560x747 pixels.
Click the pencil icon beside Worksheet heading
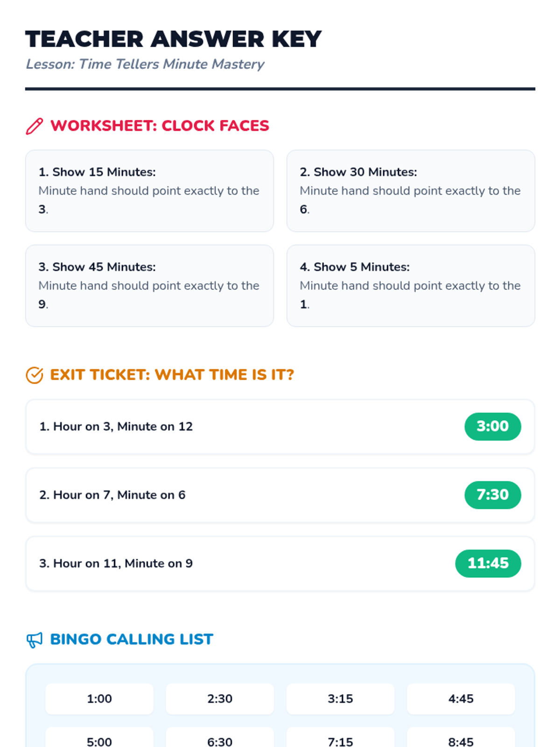click(x=34, y=126)
